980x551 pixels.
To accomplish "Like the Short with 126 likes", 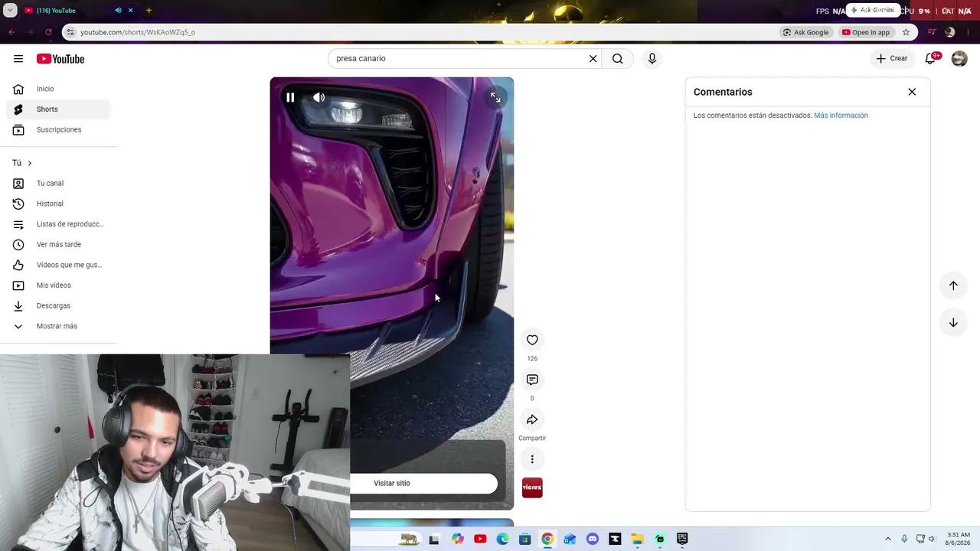I will click(532, 340).
